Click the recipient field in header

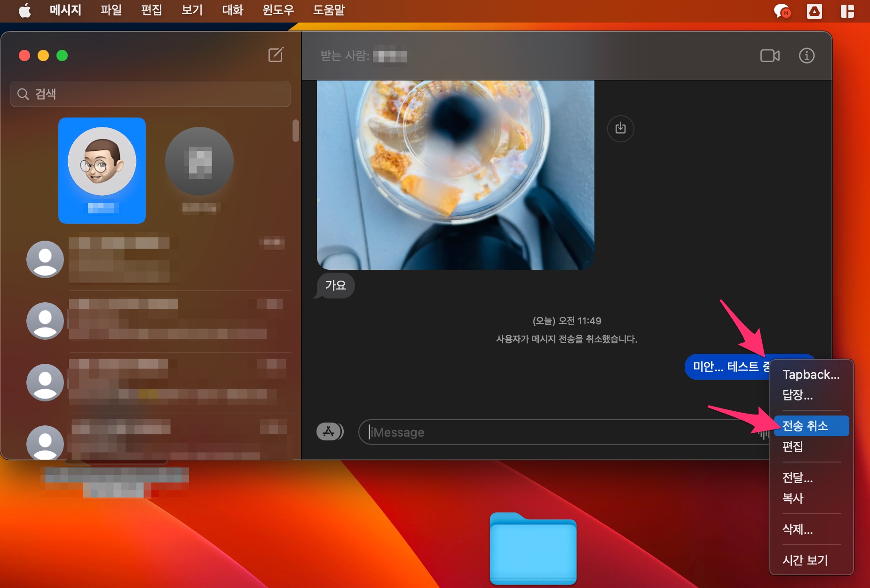tap(364, 56)
